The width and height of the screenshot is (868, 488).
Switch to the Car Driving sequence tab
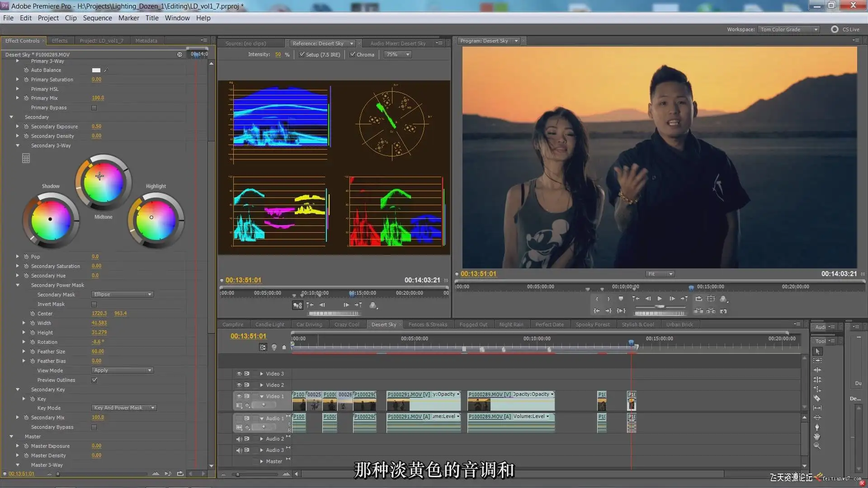[x=309, y=324]
